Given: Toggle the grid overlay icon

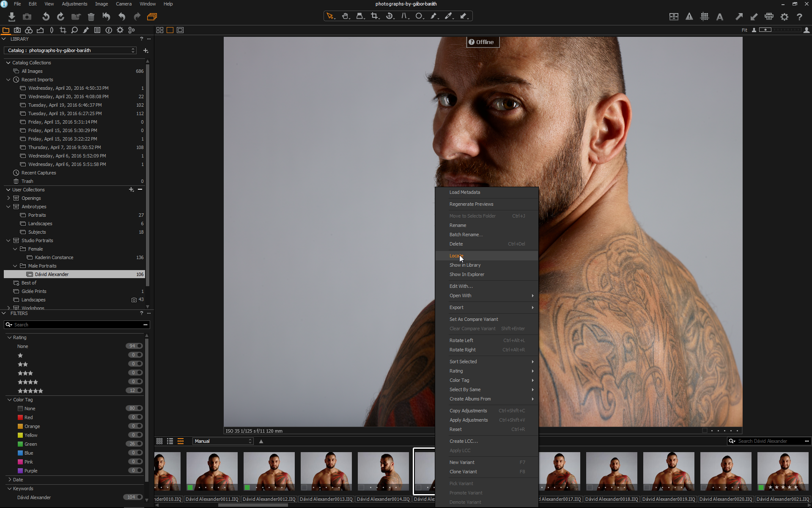Looking at the screenshot, I should 704,17.
